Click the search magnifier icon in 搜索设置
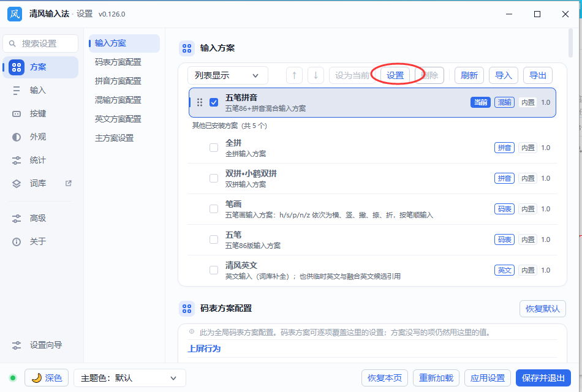This screenshot has height=392, width=582. click(x=12, y=43)
